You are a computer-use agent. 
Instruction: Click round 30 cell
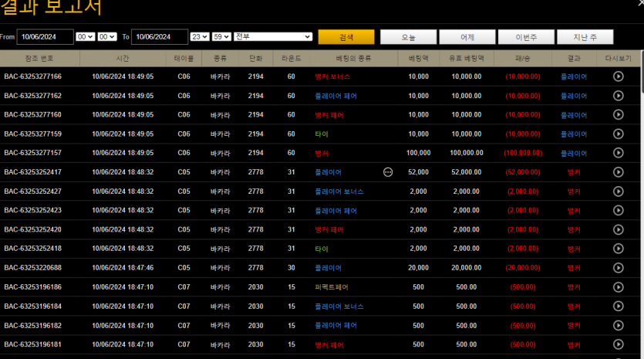pos(292,268)
